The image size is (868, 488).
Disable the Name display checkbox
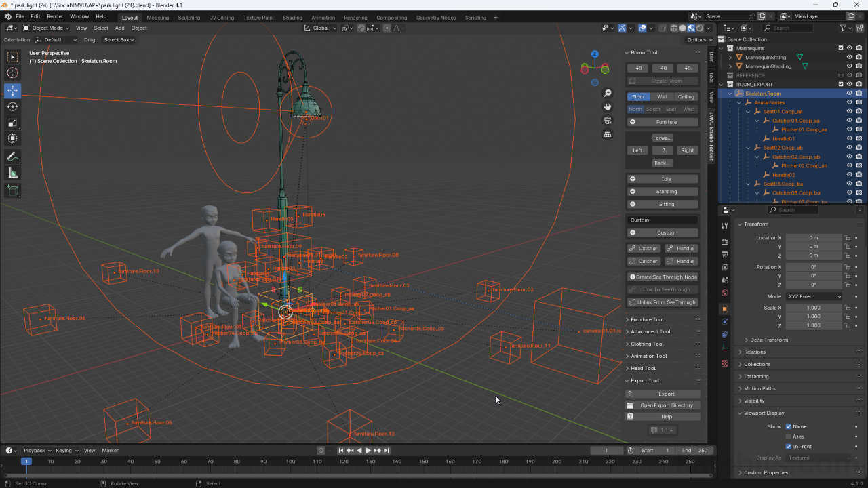789,426
